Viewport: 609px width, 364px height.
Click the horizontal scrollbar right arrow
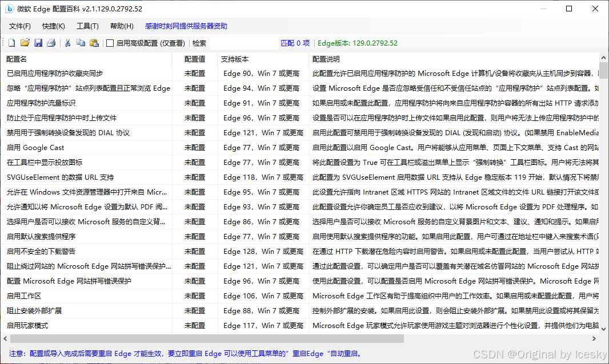click(594, 339)
